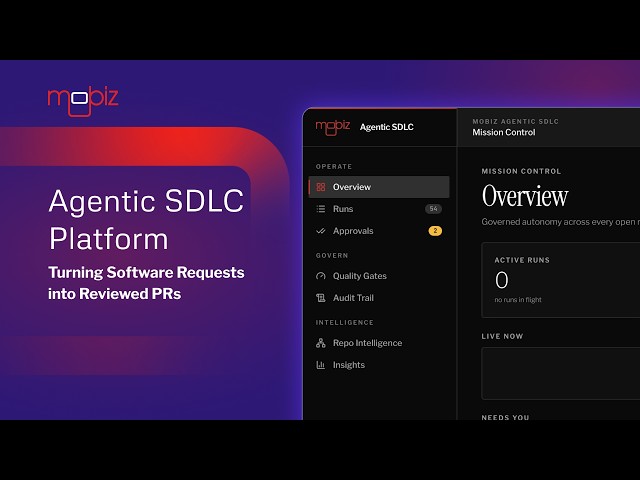Screen dimensions: 640x480
Task: Click the OPERATE section label
Action: pyautogui.click(x=334, y=167)
